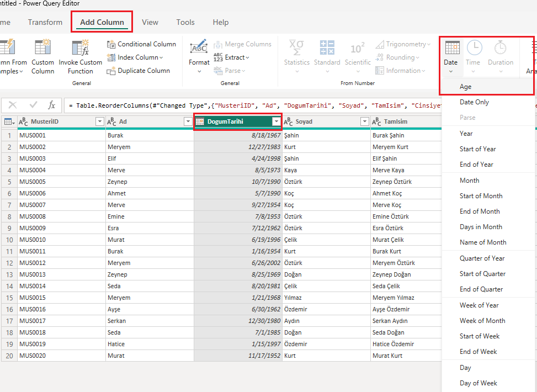
Task: Confirm the formula with checkmark
Action: coord(33,105)
